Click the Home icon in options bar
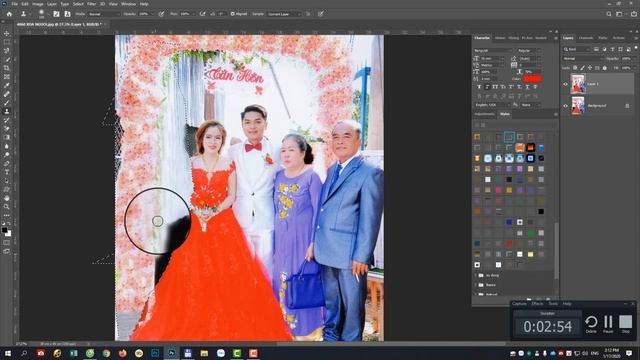 (9, 14)
